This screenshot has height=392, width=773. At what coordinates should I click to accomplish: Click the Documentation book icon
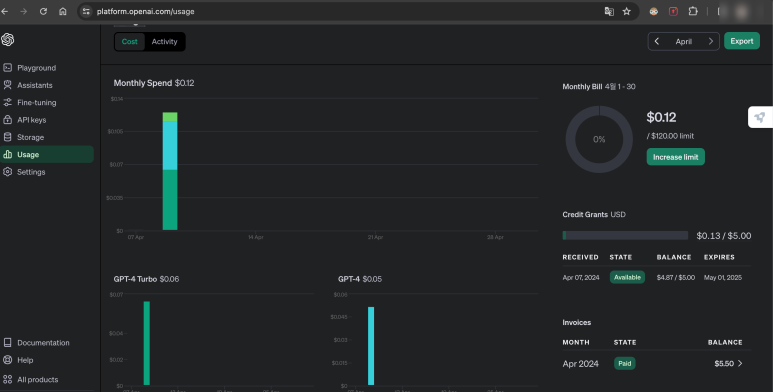[x=7, y=342]
